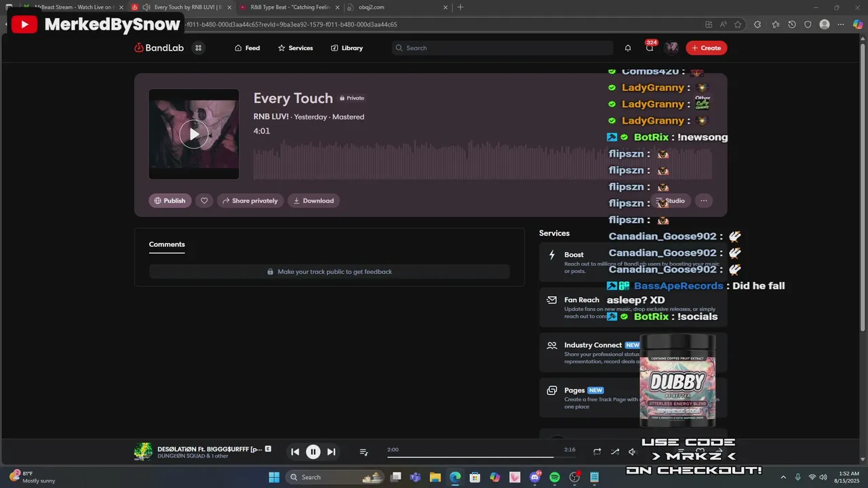868x488 pixels.
Task: Pause the playing track
Action: [x=313, y=452]
